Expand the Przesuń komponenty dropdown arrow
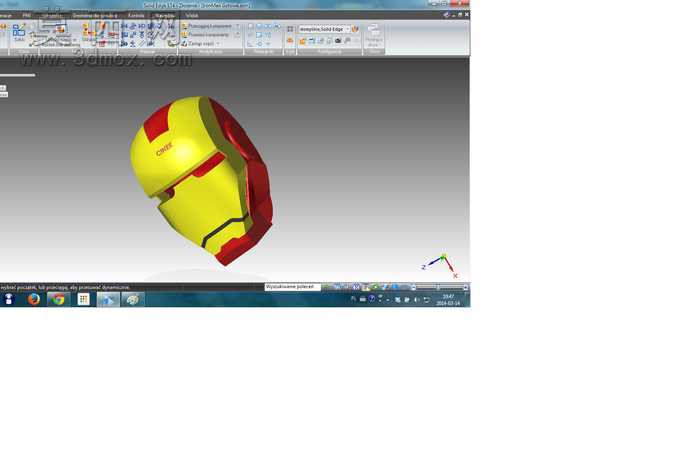This screenshot has height=465, width=700. [238, 35]
